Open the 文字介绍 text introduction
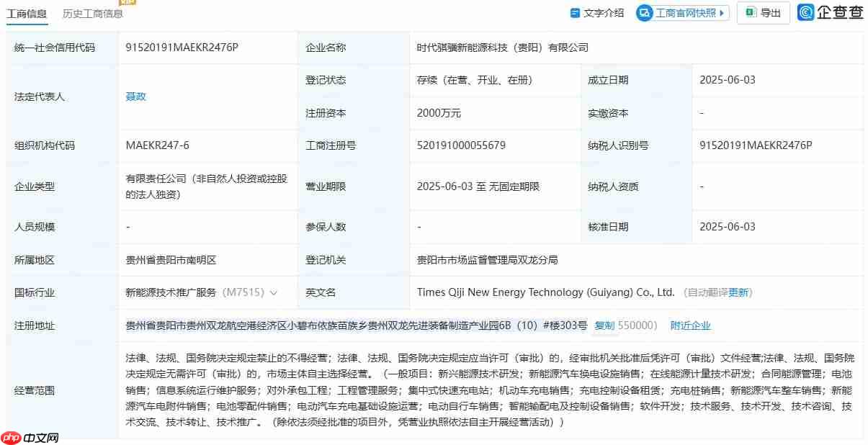The image size is (868, 445). point(597,13)
